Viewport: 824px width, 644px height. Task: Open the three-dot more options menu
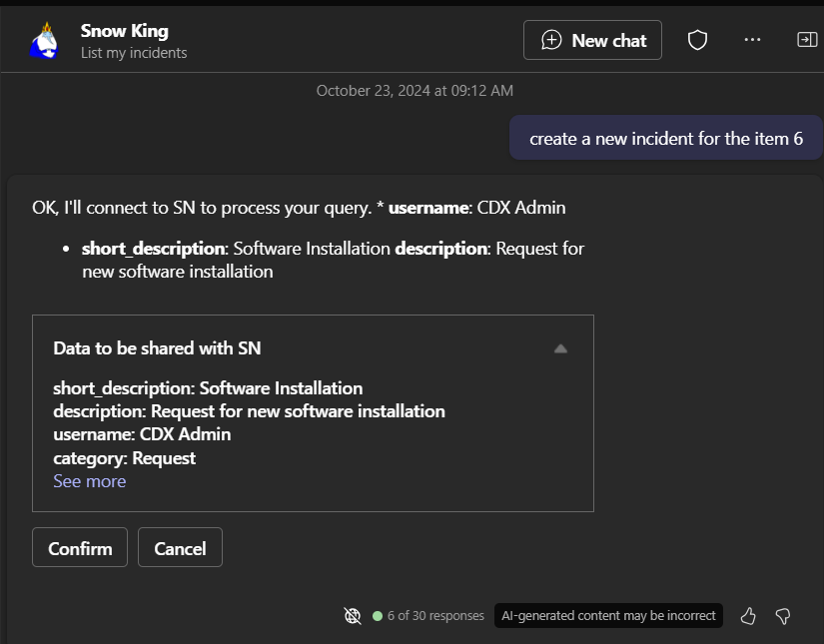752,40
